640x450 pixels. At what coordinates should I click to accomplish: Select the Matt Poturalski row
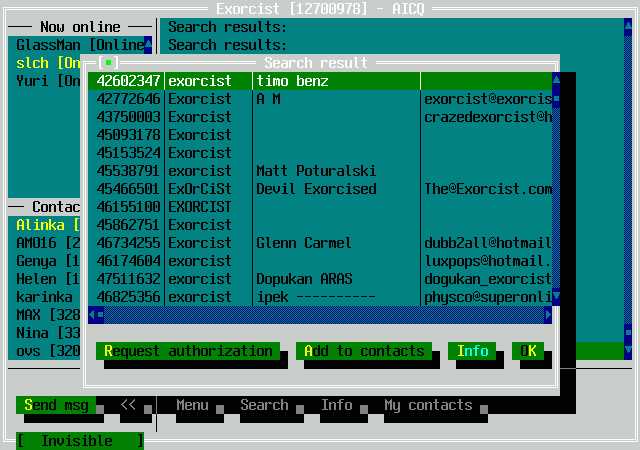click(320, 171)
